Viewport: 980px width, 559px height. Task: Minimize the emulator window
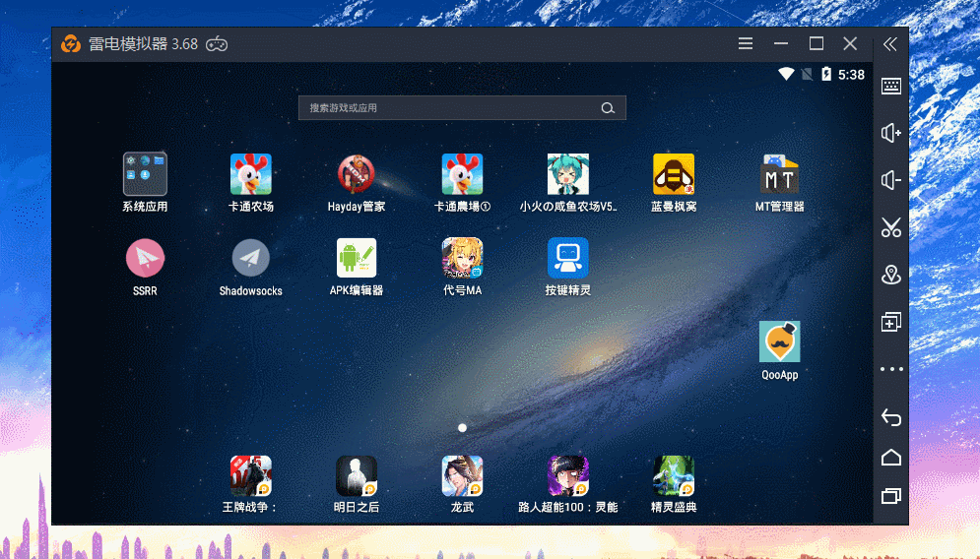[781, 43]
